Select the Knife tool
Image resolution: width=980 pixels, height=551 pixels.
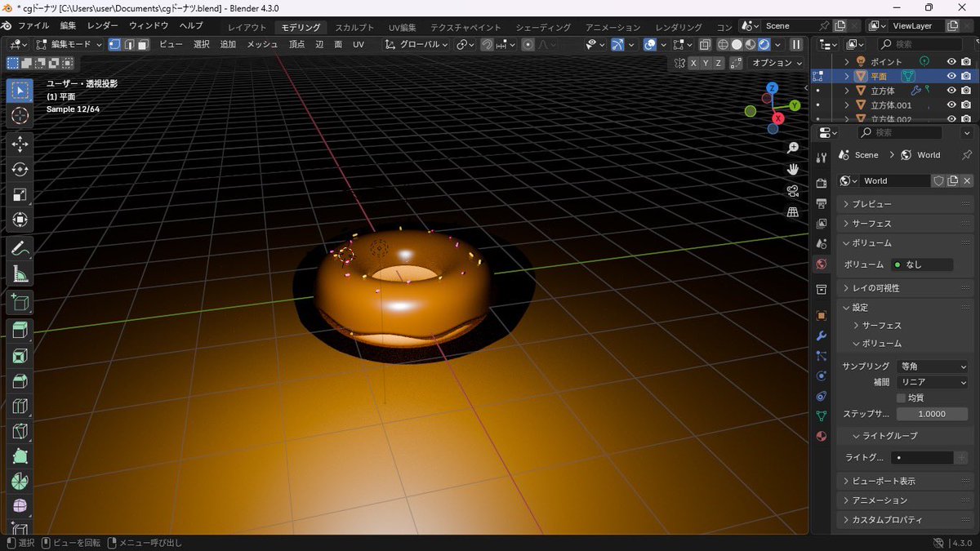(x=20, y=432)
